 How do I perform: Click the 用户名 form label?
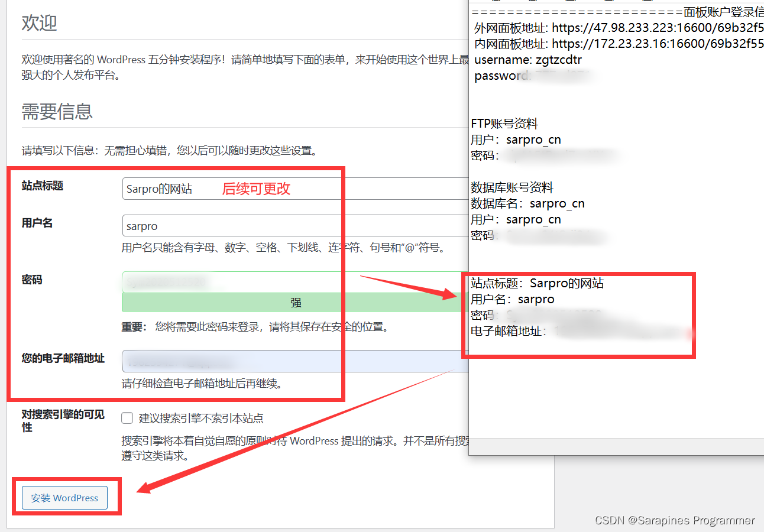(x=37, y=223)
